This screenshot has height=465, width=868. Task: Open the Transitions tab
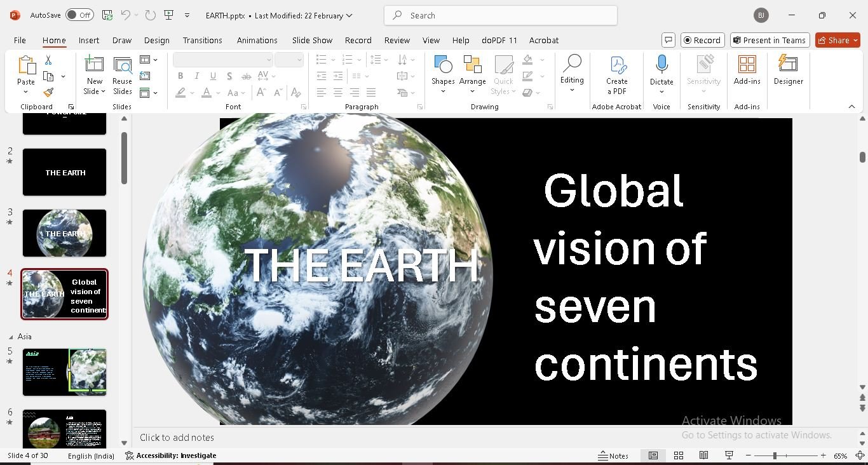click(202, 40)
